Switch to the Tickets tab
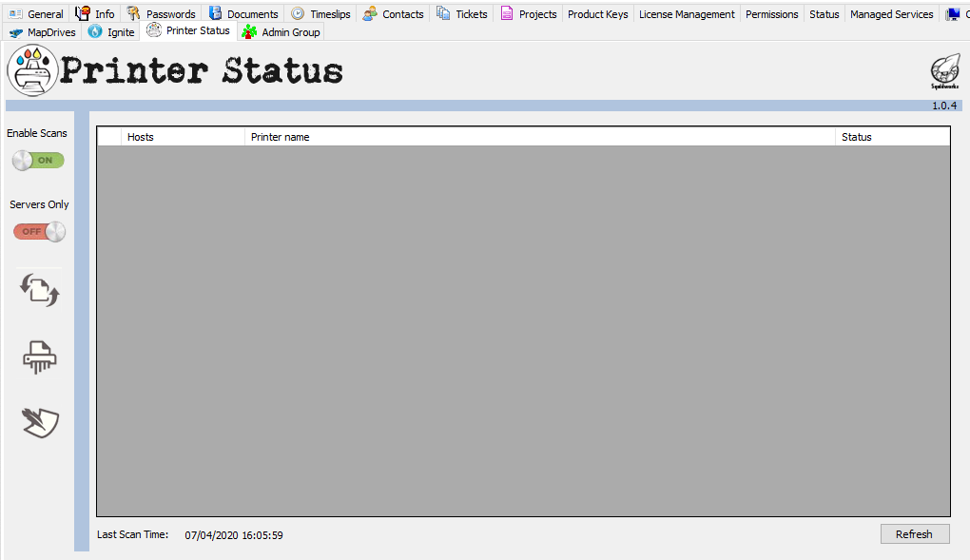Image resolution: width=970 pixels, height=560 pixels. point(462,13)
